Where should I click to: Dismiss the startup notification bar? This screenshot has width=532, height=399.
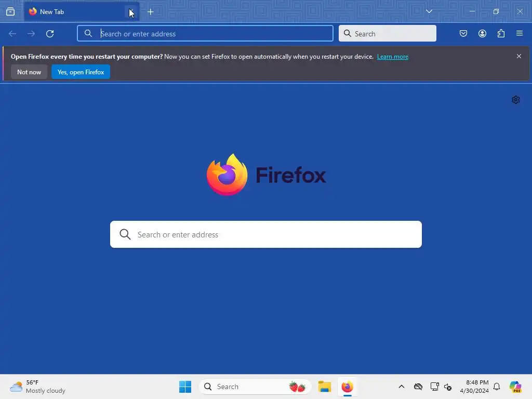coord(519,56)
